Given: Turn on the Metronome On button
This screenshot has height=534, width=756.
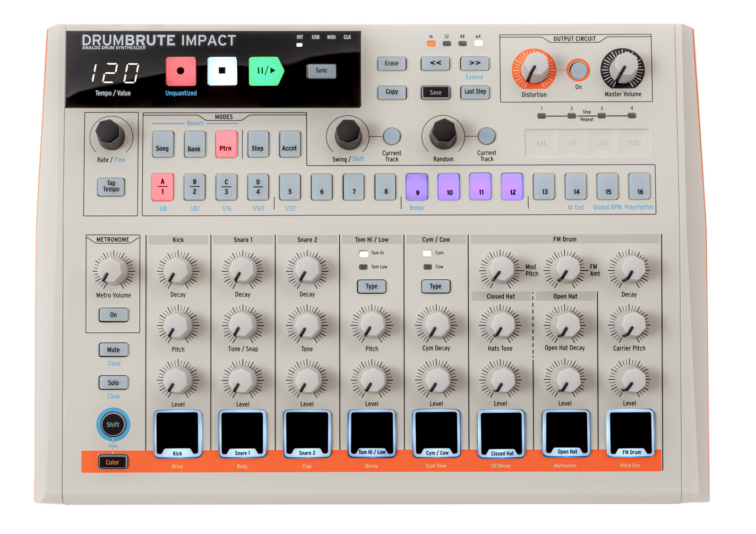Looking at the screenshot, I should [x=113, y=315].
